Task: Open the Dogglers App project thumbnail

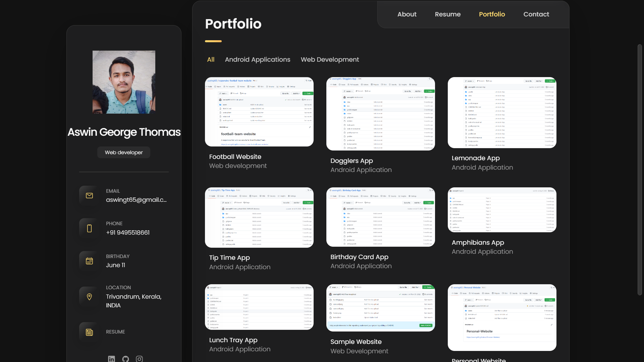Action: click(380, 114)
